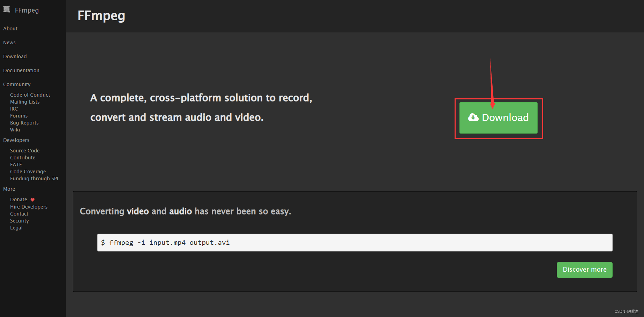Click the FFmpeg logo icon in sidebar
644x317 pixels.
point(7,9)
